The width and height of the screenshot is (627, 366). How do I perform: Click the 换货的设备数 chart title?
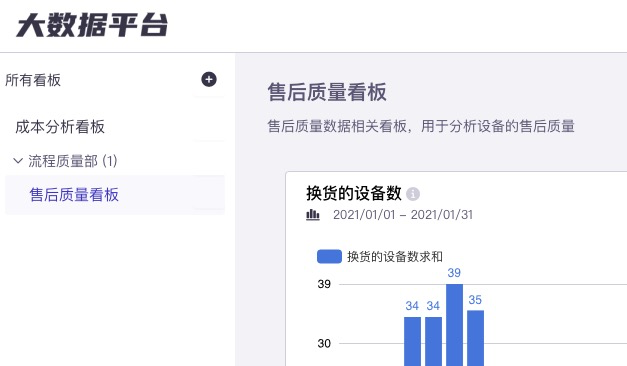pos(353,194)
